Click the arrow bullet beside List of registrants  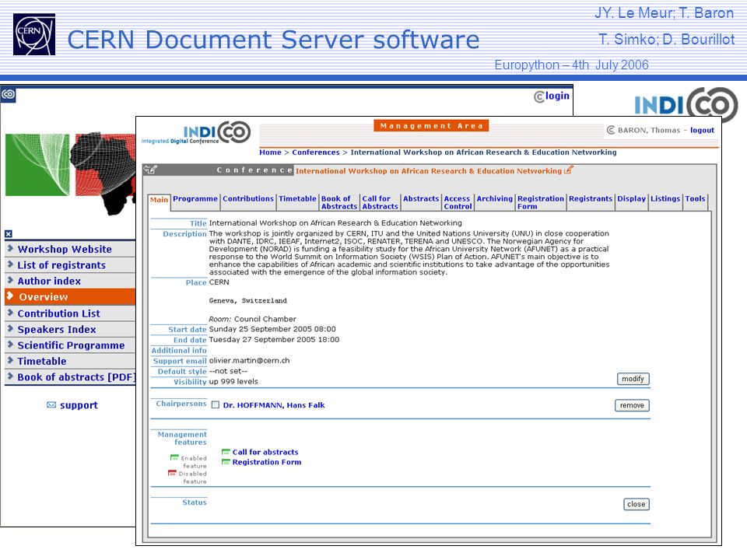10,264
